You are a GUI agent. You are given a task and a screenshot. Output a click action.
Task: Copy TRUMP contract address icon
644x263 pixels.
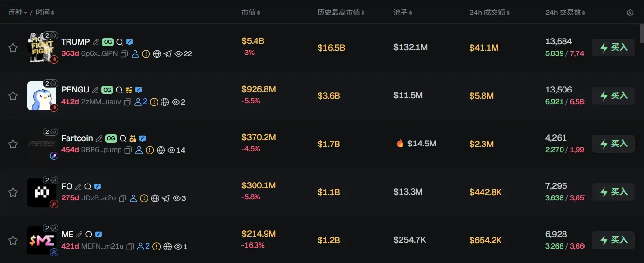(x=124, y=54)
